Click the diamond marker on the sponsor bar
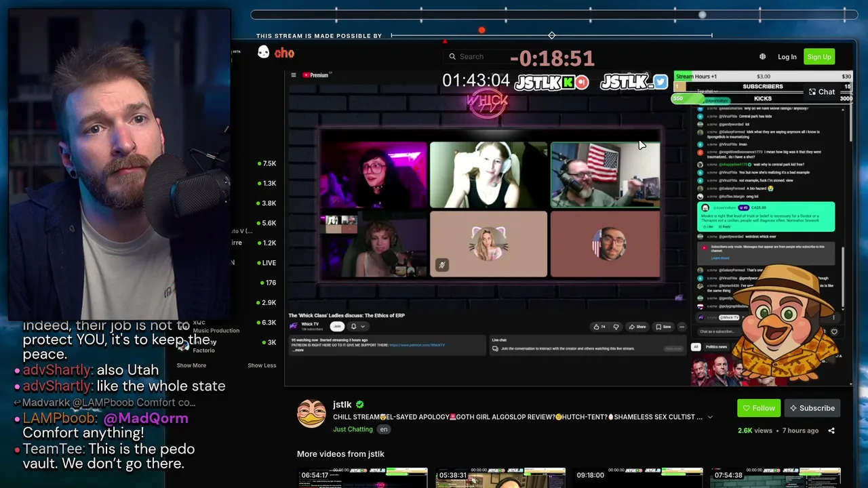Viewport: 868px width, 488px height. pos(552,35)
